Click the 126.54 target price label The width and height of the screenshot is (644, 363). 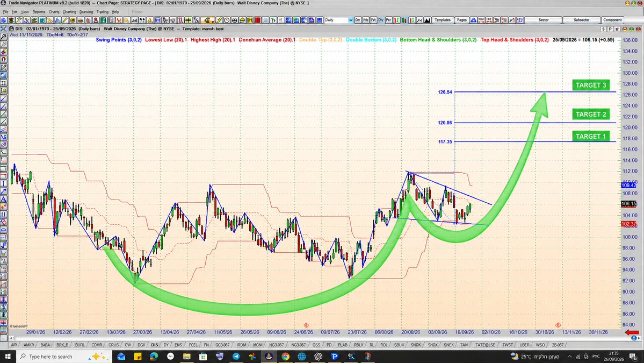(x=445, y=92)
